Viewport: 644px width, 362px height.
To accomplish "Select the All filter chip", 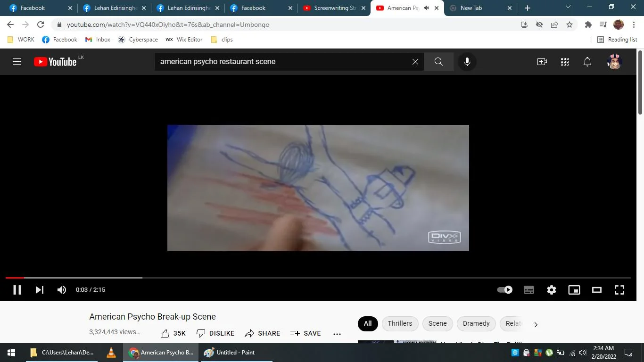I will coord(368,323).
